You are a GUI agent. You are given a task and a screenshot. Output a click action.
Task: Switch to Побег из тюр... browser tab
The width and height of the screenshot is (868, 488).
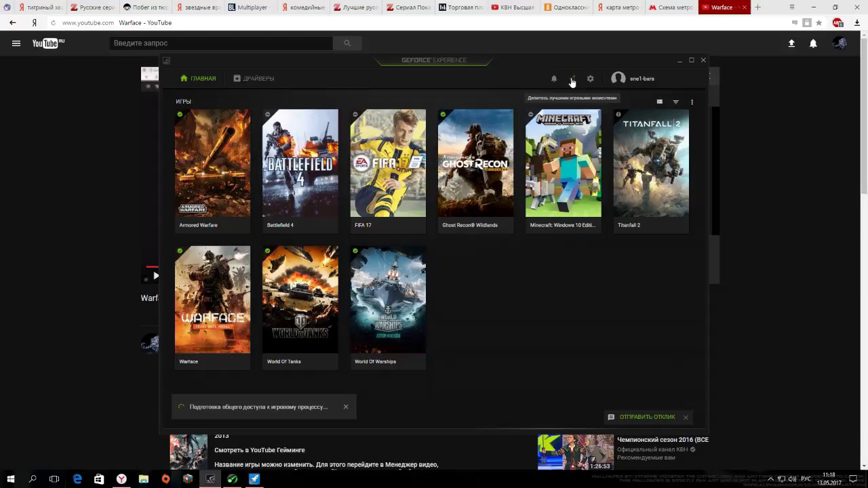coord(145,7)
